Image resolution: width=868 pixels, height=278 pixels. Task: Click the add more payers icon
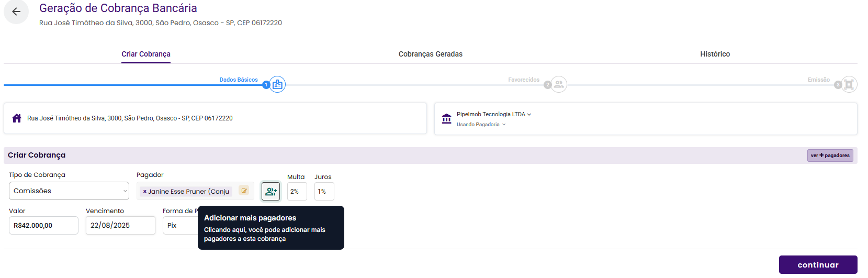pyautogui.click(x=271, y=192)
